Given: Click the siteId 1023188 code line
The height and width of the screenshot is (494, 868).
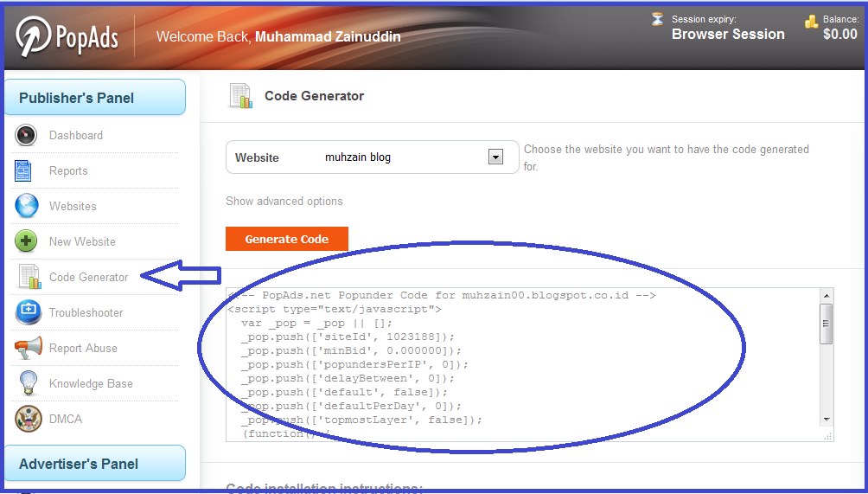Looking at the screenshot, I should (348, 337).
